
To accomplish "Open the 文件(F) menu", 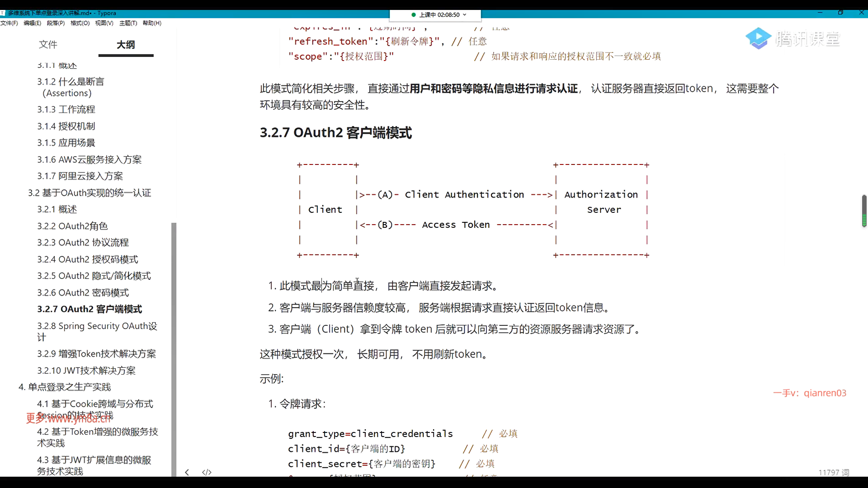I will tap(9, 23).
